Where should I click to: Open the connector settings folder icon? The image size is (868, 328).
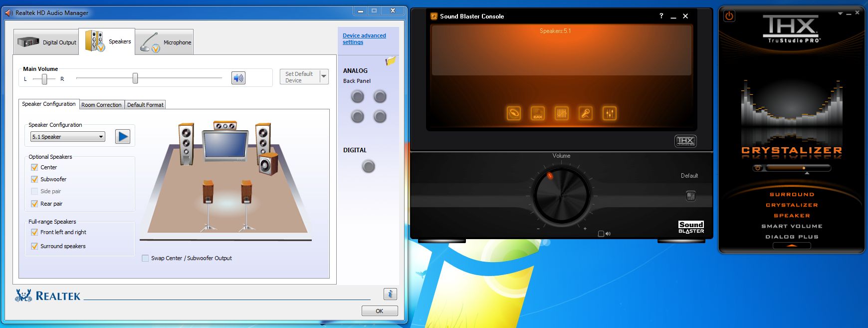[391, 61]
